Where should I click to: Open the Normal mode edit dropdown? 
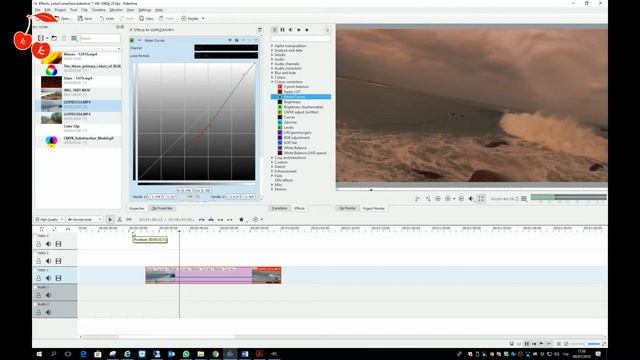point(84,220)
